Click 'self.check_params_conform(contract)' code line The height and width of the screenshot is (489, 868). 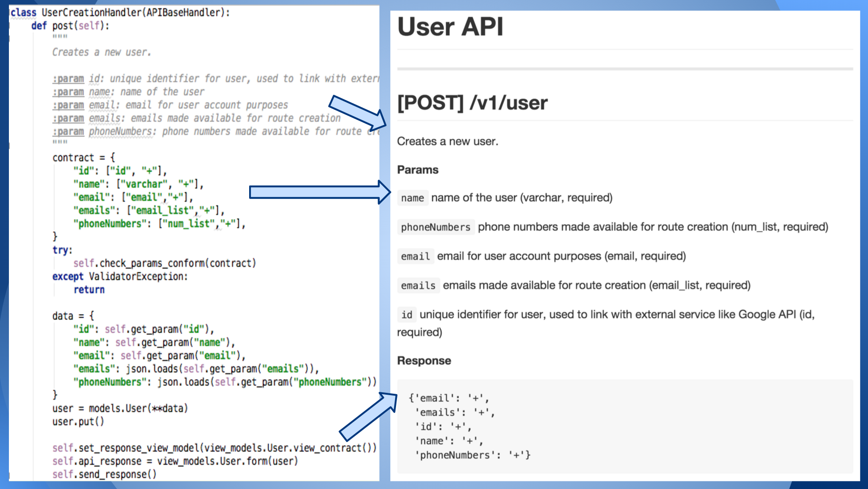pos(165,263)
